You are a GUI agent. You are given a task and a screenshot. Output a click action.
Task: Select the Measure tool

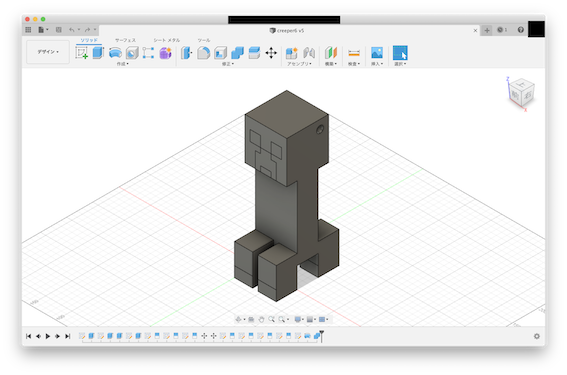coord(354,53)
